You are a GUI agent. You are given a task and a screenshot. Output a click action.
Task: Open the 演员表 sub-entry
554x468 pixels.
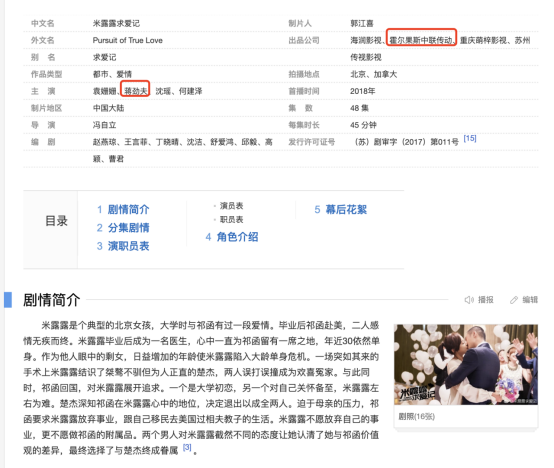coord(231,206)
